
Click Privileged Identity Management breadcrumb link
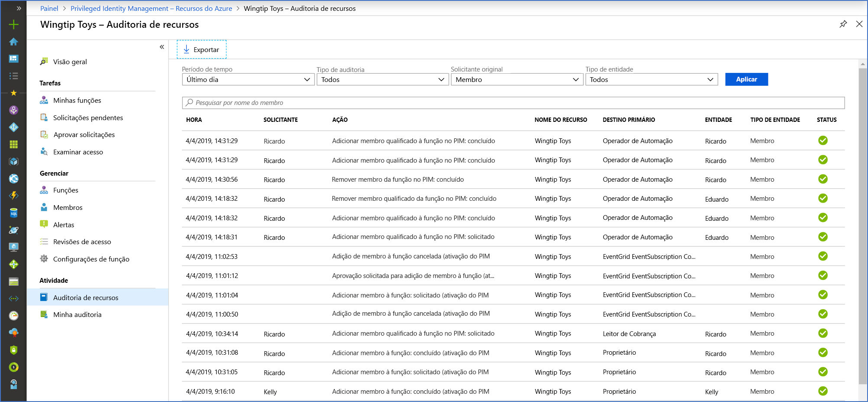(151, 8)
